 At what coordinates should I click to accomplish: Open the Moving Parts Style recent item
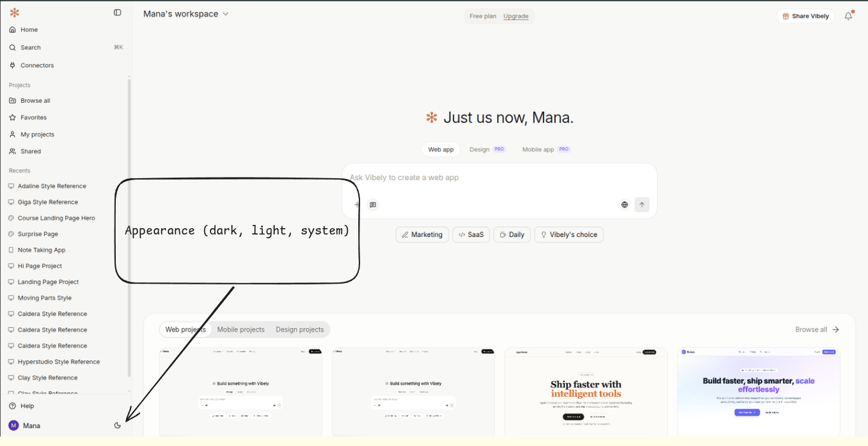click(x=45, y=298)
